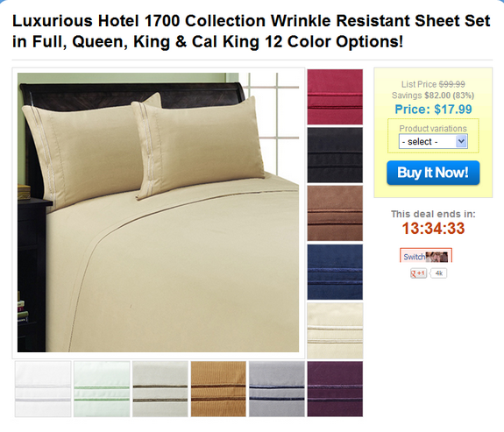Choose the camel gold color swatch
504x432 pixels.
[x=218, y=389]
